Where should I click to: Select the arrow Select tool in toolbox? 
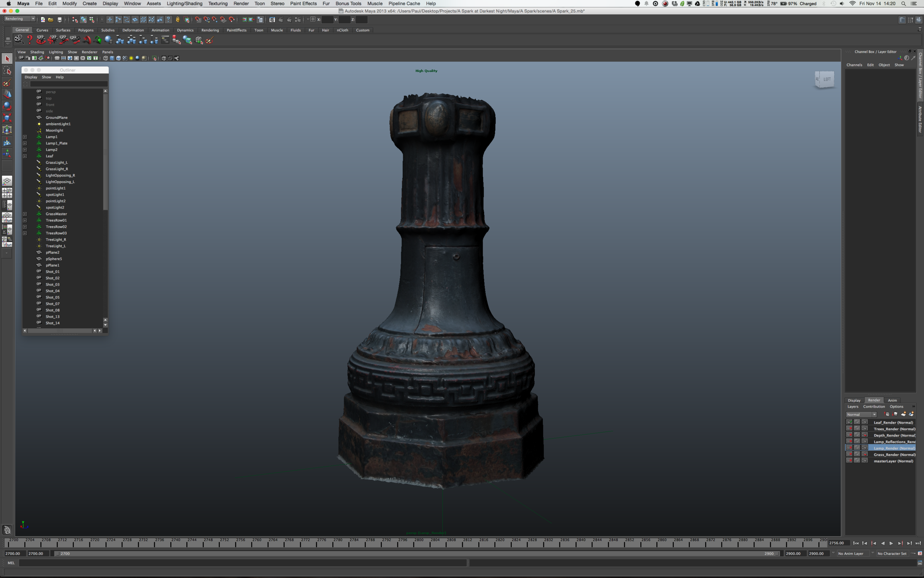(x=7, y=58)
